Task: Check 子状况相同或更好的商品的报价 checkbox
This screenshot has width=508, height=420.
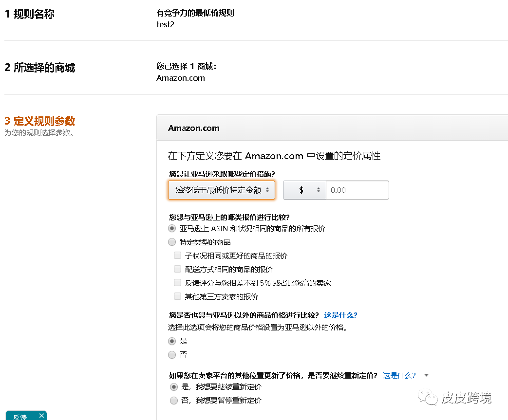Action: tap(178, 256)
